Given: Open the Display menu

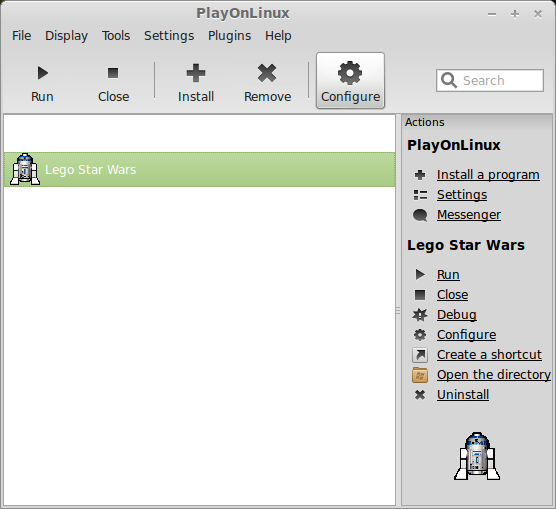Looking at the screenshot, I should (x=66, y=36).
